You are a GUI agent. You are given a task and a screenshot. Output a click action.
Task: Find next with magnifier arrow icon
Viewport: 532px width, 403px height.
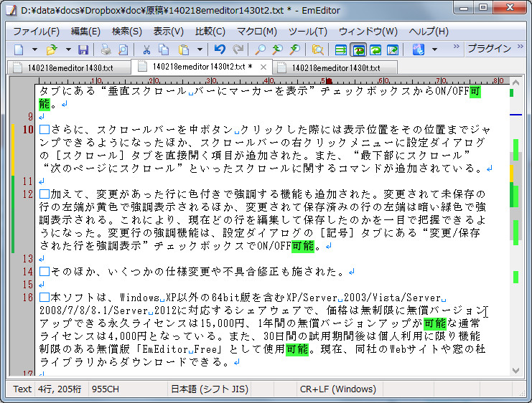pyautogui.click(x=295, y=49)
